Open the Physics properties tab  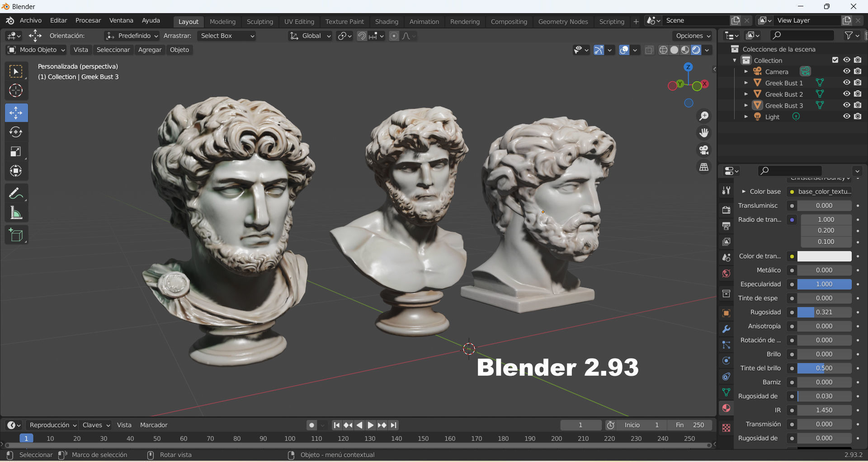coord(726,360)
